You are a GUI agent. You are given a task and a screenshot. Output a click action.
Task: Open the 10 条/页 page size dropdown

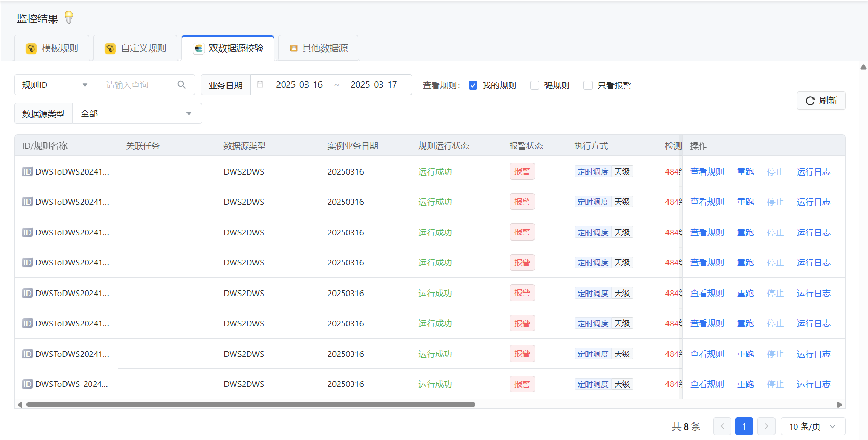coord(812,426)
